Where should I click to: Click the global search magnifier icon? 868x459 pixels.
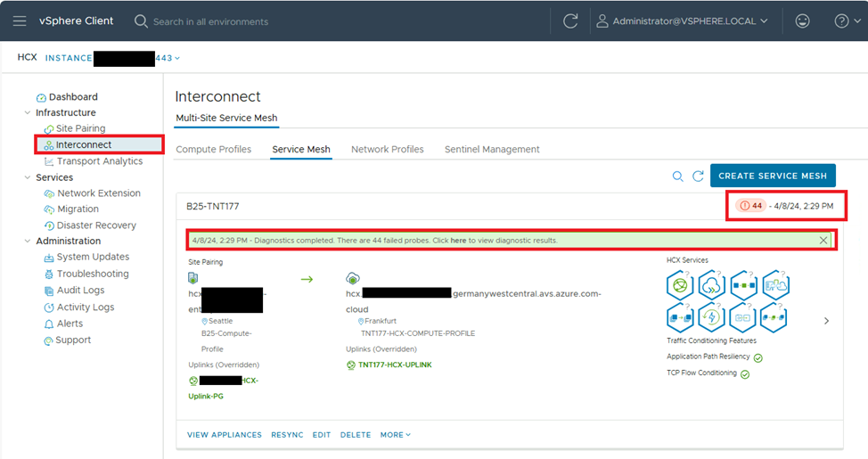141,21
